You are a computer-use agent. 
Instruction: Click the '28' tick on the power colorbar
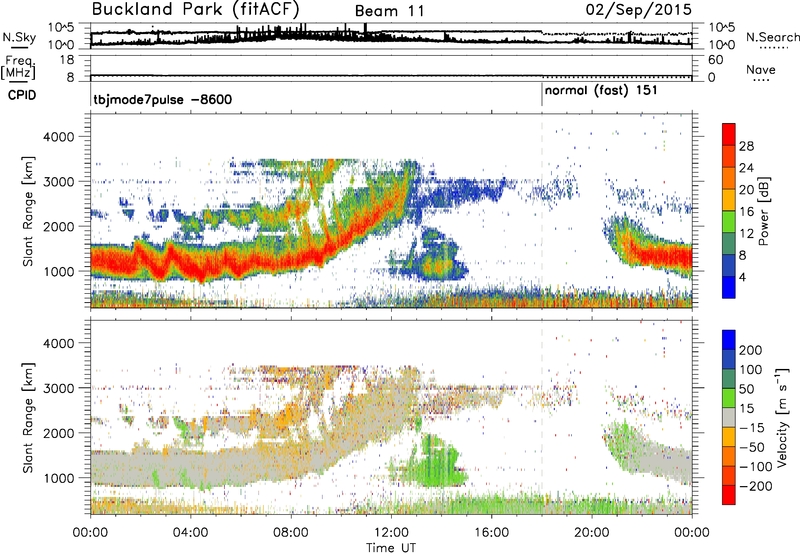pyautogui.click(x=746, y=146)
